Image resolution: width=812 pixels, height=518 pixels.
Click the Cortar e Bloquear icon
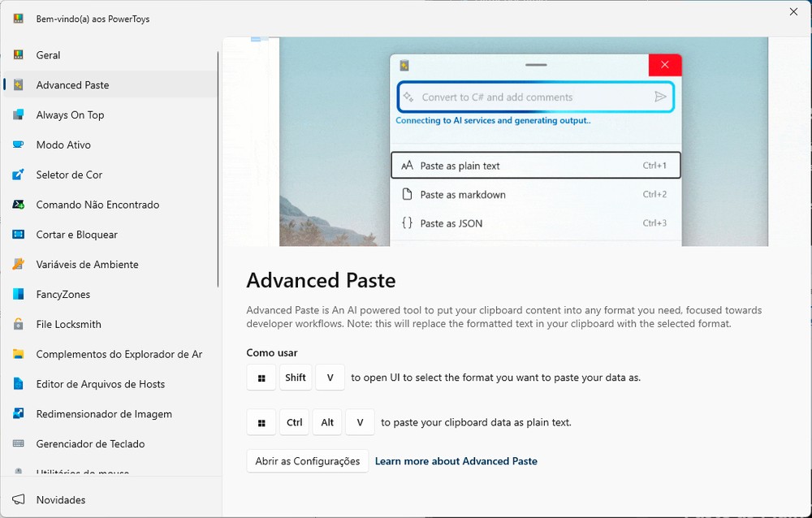(x=18, y=234)
